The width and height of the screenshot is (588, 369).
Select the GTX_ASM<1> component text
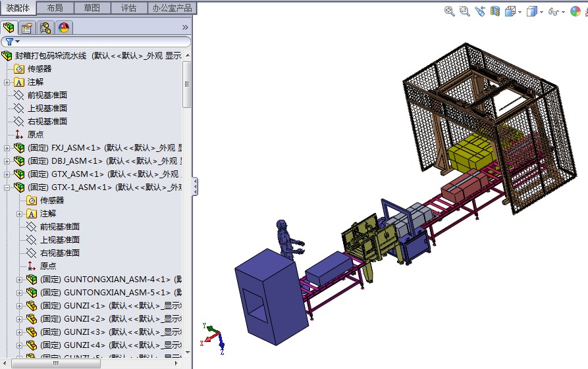[104, 174]
